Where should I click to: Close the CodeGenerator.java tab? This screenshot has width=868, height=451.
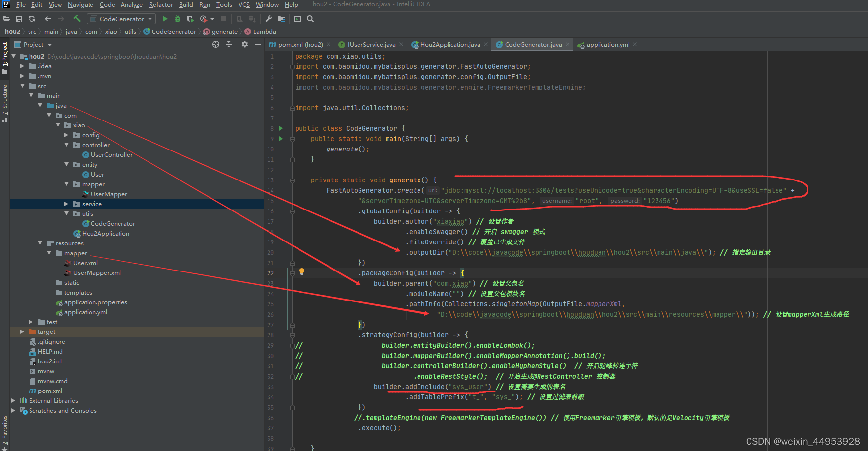click(x=568, y=44)
